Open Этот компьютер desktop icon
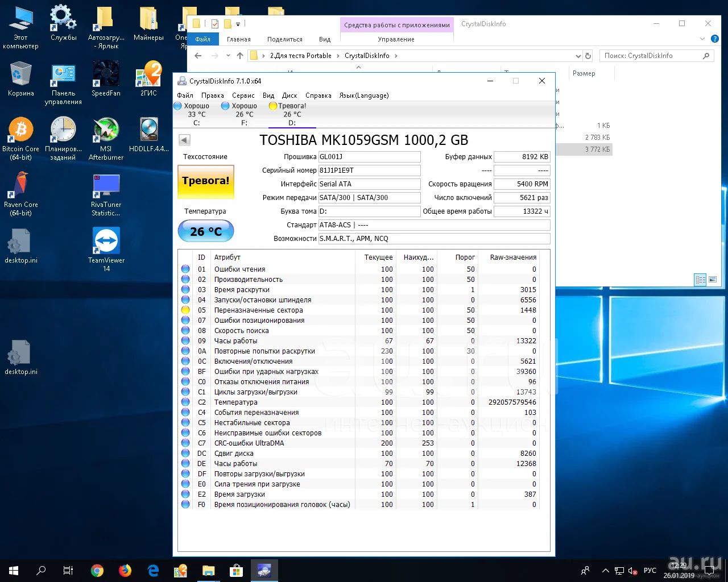This screenshot has width=728, height=582. [x=20, y=27]
